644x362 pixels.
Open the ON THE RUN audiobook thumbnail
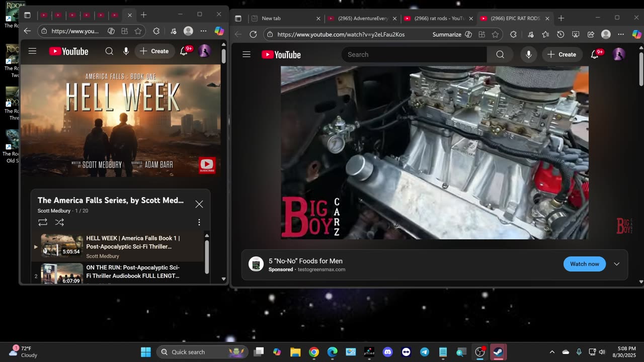tap(62, 274)
